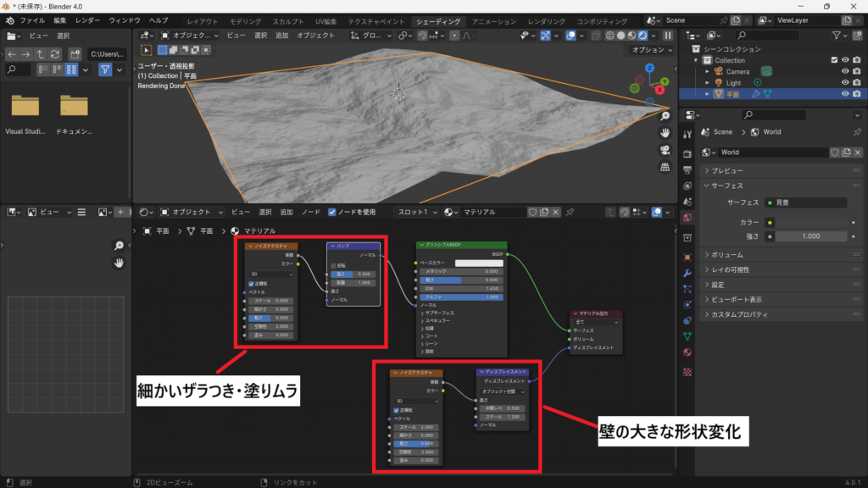Viewport: 868px width, 488px height.
Task: Click the 追加 menu in the node editor
Action: click(287, 212)
